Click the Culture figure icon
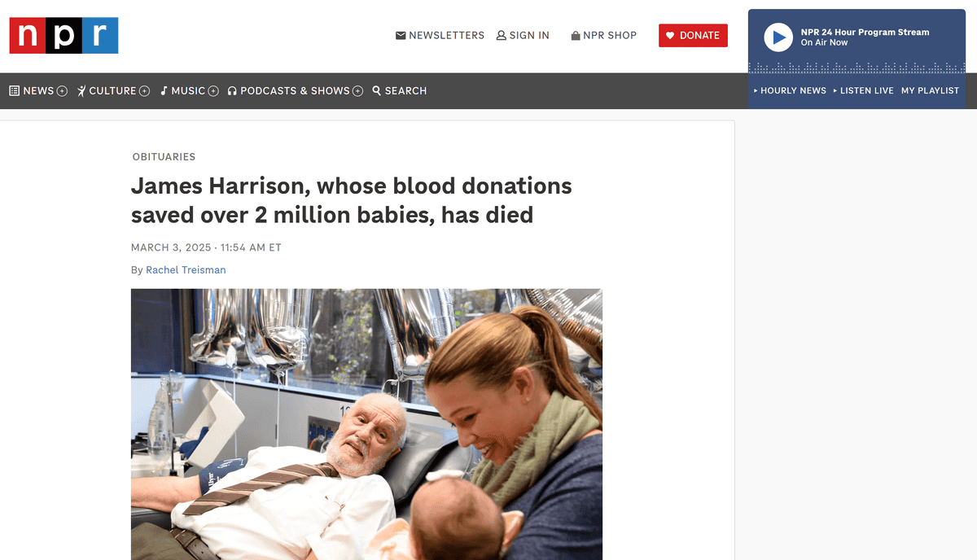This screenshot has height=560, width=977. coord(81,90)
